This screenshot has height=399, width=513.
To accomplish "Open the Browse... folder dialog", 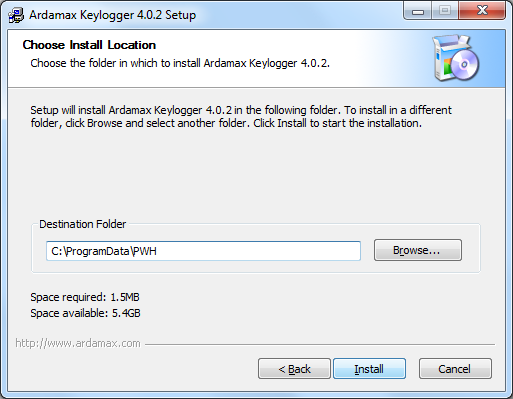I will tap(418, 250).
